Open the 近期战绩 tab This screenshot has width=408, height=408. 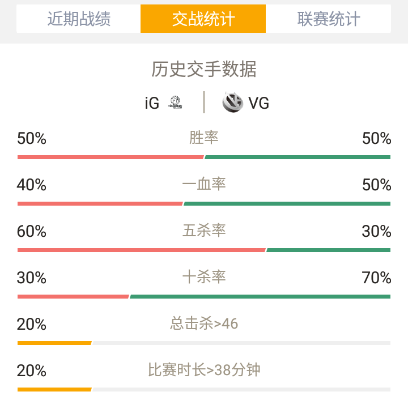(x=79, y=19)
